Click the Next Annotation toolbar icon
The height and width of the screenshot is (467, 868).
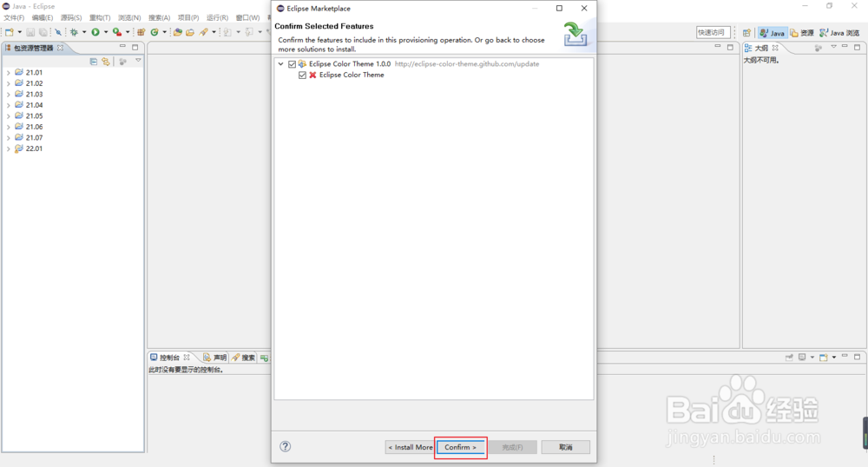[227, 32]
